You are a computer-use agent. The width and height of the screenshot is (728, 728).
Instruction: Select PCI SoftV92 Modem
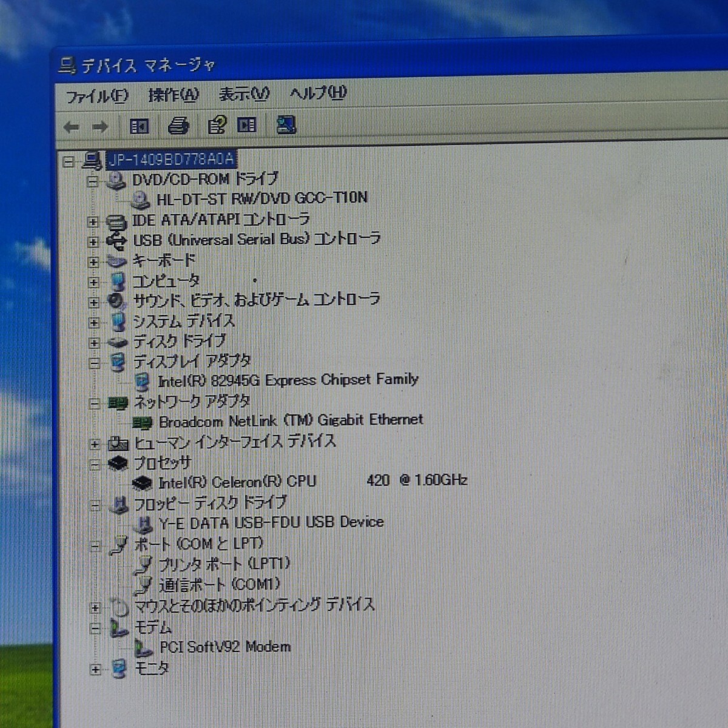(226, 647)
